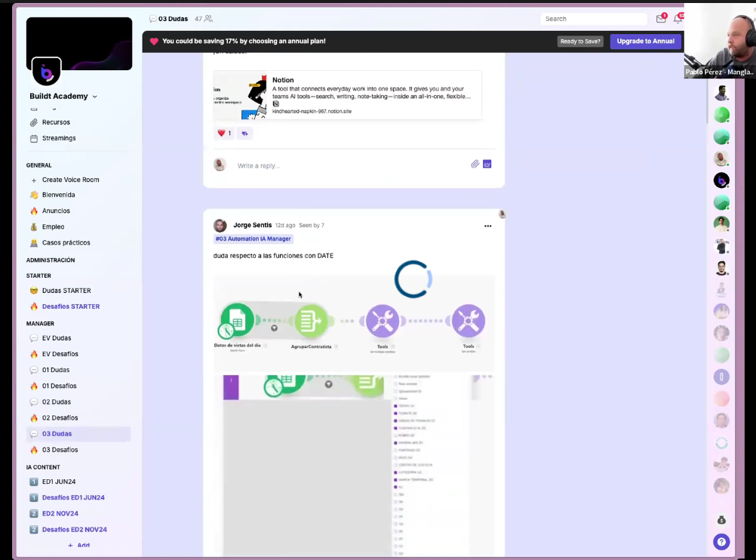Screen dimensions: 756x560
Task: Open the Anuncios channel
Action: [56, 211]
